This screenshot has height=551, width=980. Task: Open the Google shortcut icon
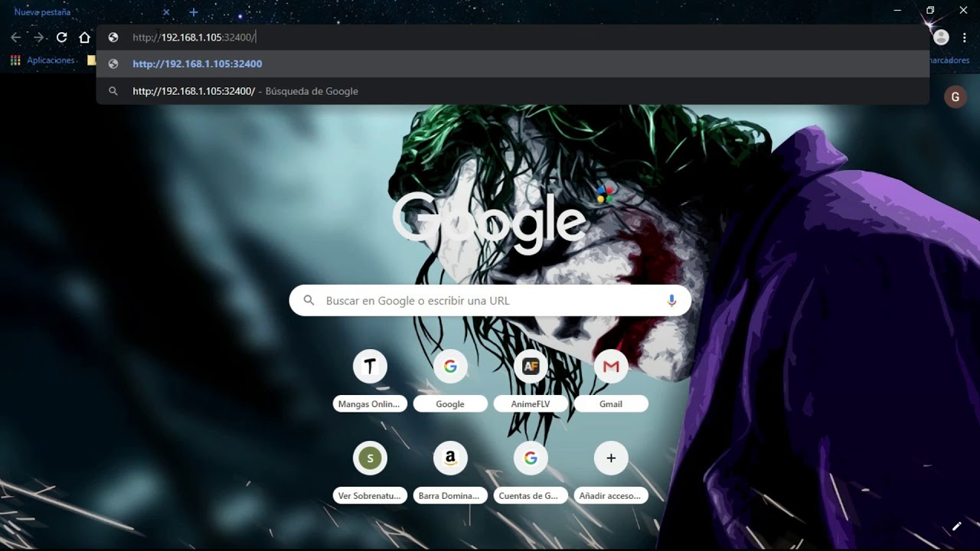point(450,367)
